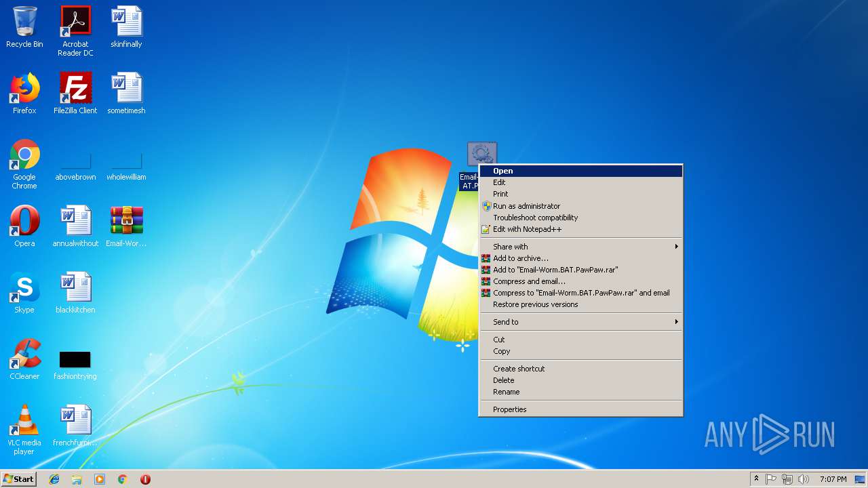Open CCleaner desktop shortcut
Viewport: 868px width, 488px height.
click(x=24, y=359)
